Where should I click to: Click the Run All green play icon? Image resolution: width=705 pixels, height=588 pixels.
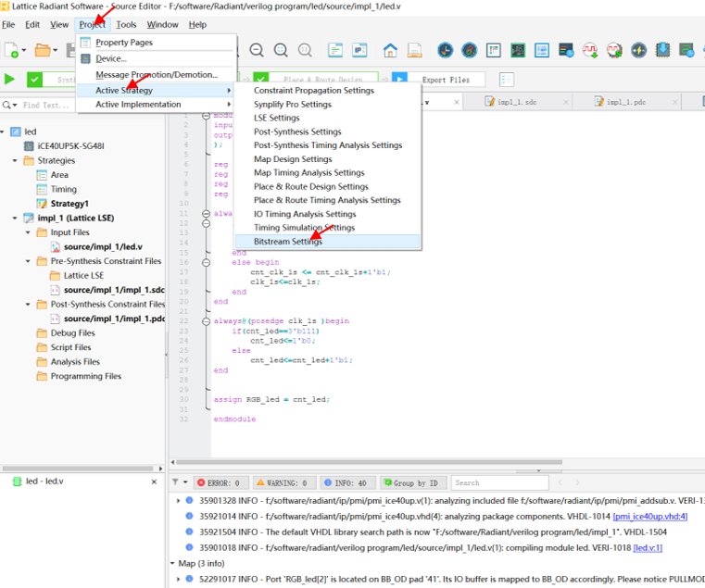tap(9, 80)
